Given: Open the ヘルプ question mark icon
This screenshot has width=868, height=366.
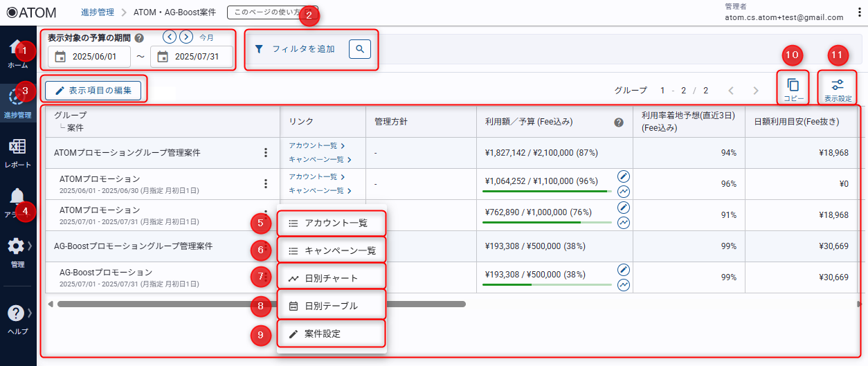Looking at the screenshot, I should click(x=17, y=313).
